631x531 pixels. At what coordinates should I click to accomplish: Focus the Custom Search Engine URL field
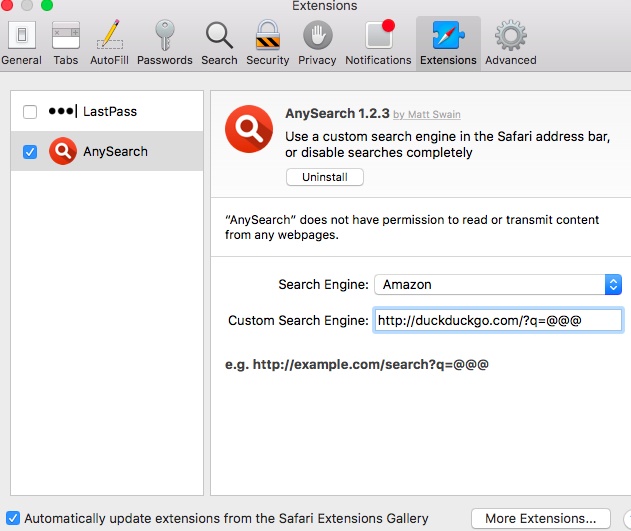498,320
